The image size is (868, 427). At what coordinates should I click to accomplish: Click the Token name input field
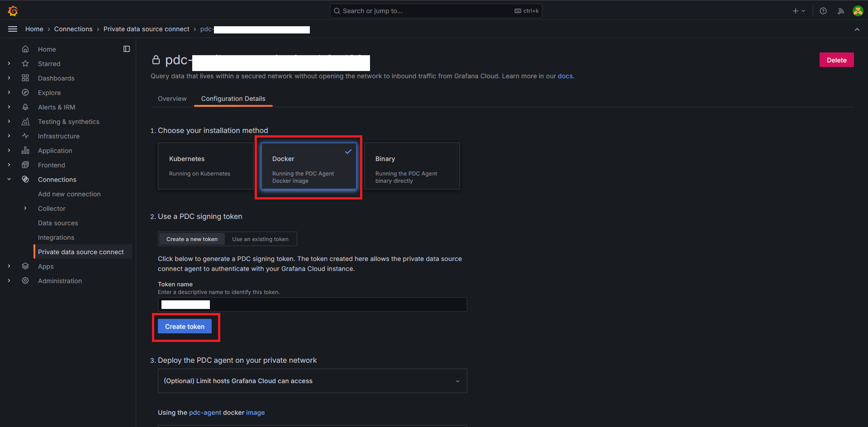313,304
